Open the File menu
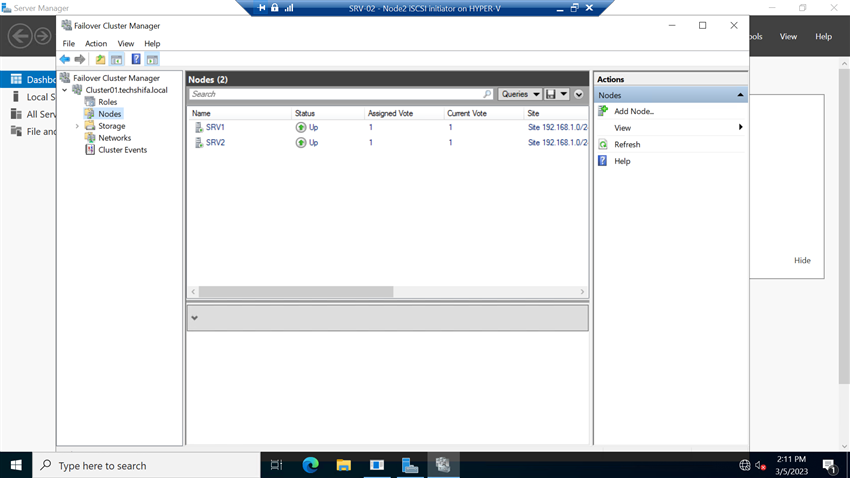Screen dimensions: 850x478 pyautogui.click(x=68, y=43)
